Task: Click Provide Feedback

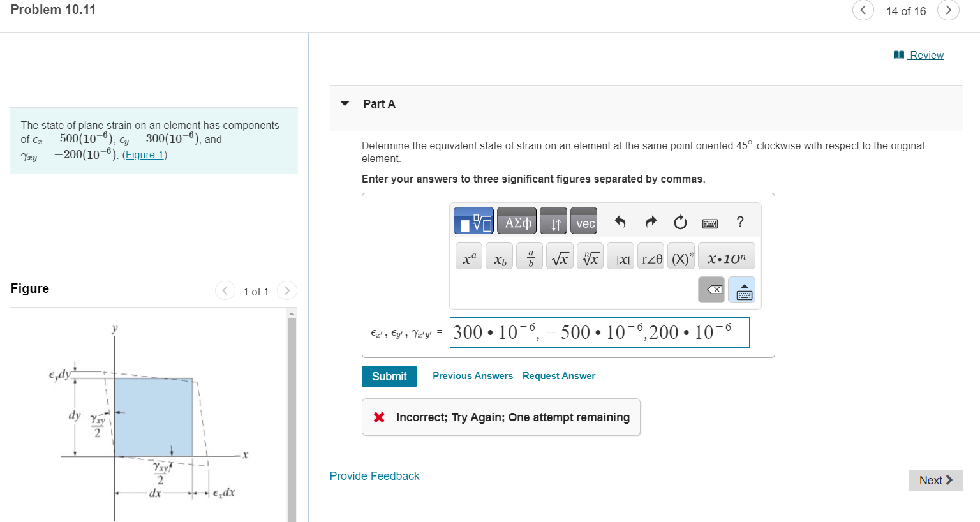Action: pyautogui.click(x=375, y=476)
